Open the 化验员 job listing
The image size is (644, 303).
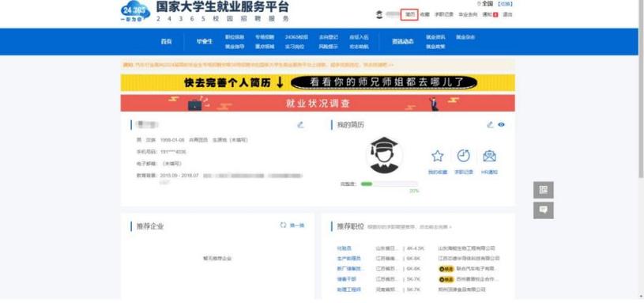(x=345, y=248)
